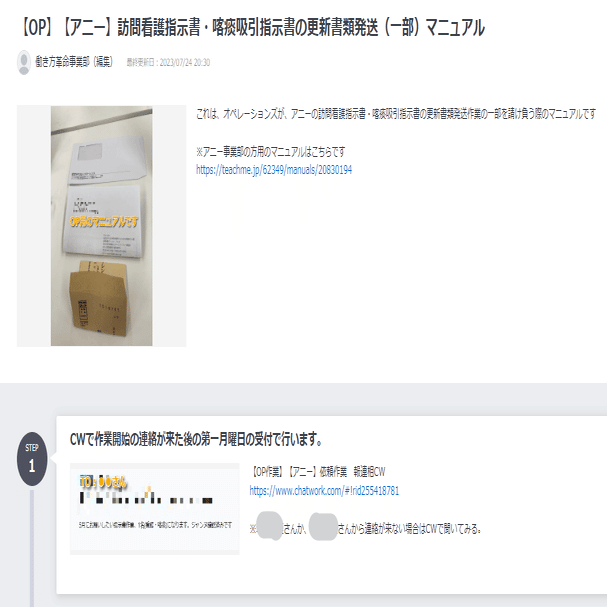Click the yellow OP用のマニュアルです caption
This screenshot has height=607, width=607.
103,222
